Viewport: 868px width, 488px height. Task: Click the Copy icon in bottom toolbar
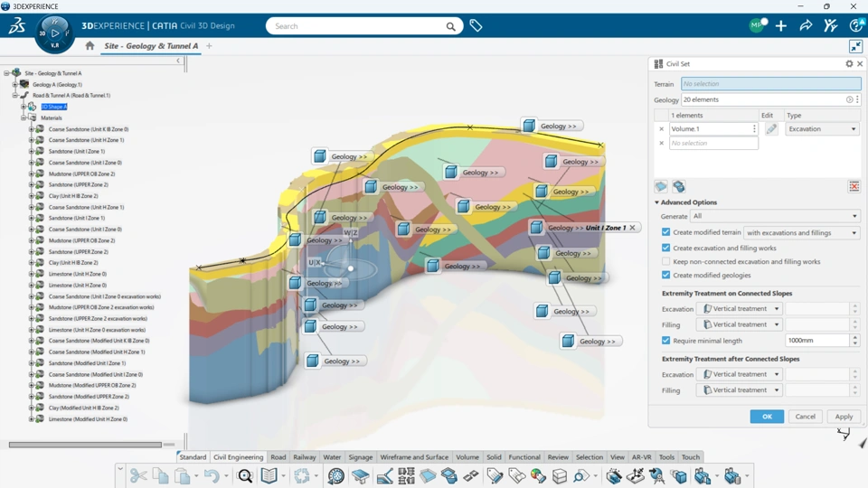pyautogui.click(x=161, y=475)
